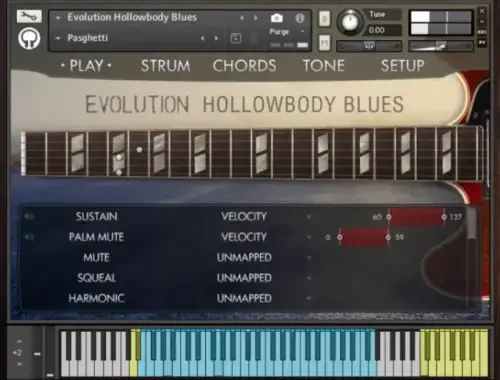Expand the SQUEAL mapping dropdown arrow

(x=309, y=278)
